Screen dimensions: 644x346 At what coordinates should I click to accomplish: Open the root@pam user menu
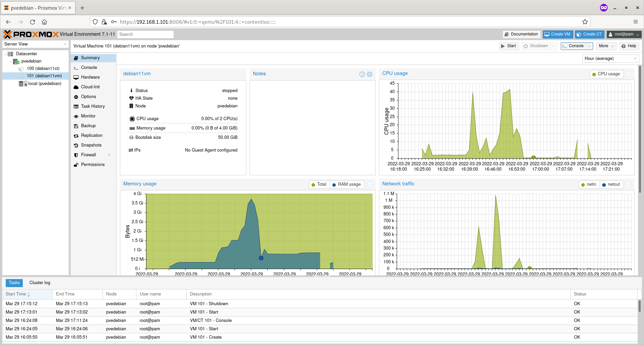[624, 34]
